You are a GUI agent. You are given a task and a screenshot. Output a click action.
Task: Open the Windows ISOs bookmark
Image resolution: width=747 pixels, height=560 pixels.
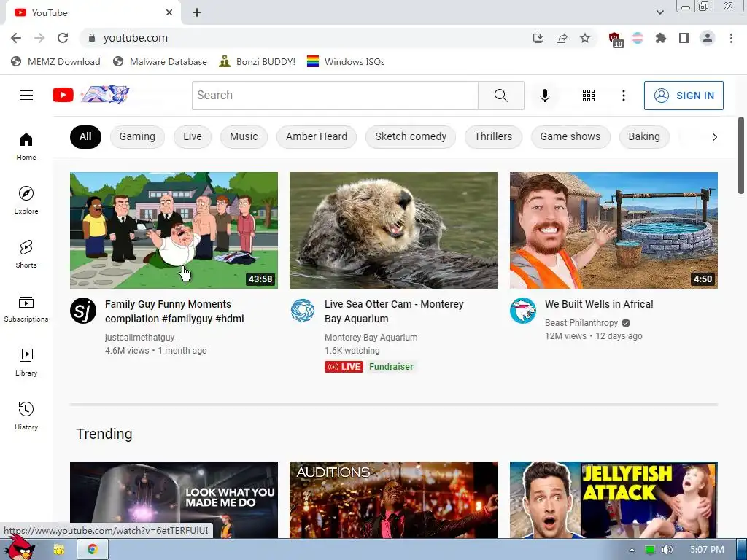346,62
